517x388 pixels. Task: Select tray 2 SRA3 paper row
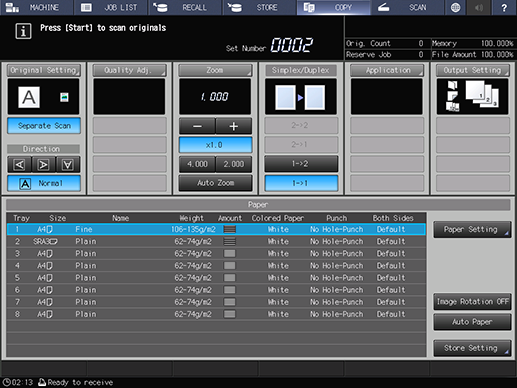(216, 241)
